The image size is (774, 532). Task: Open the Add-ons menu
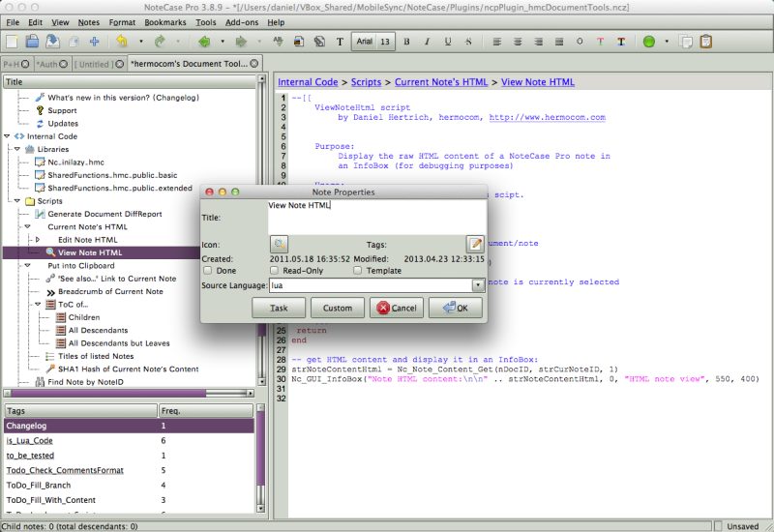pyautogui.click(x=242, y=22)
